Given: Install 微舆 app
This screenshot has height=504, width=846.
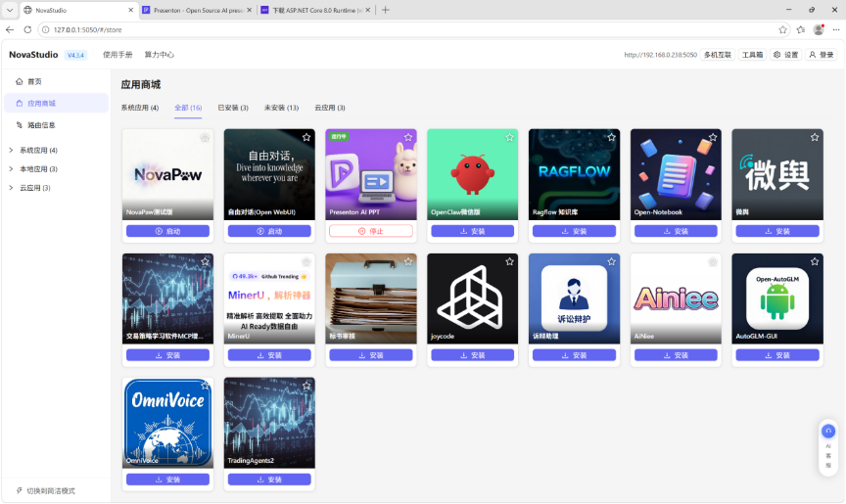Looking at the screenshot, I should click(x=777, y=231).
